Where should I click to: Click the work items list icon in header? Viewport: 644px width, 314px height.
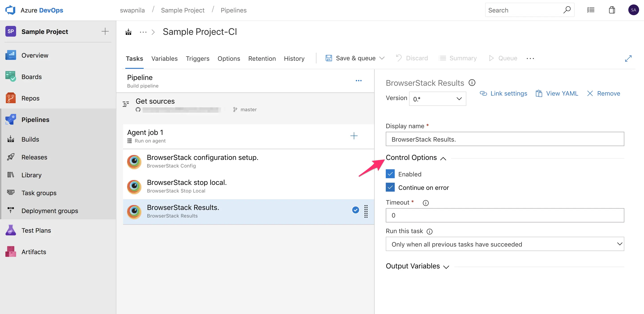[591, 10]
